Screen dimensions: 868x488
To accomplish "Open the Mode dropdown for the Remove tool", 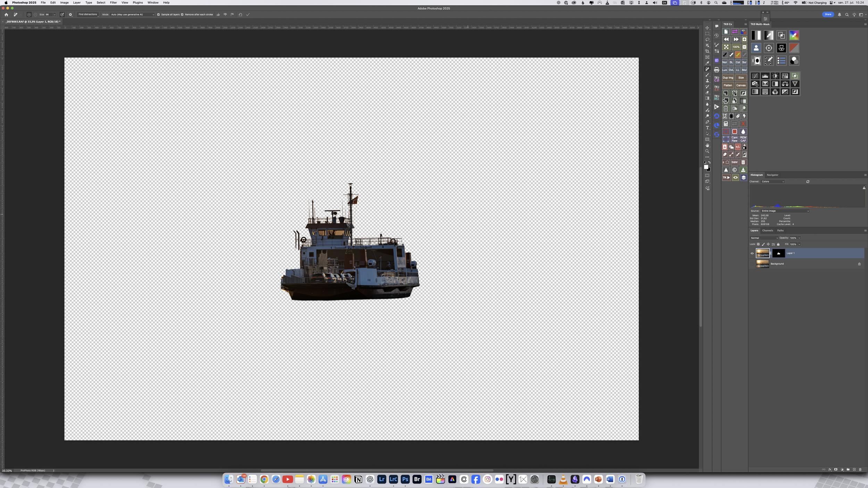I will point(132,15).
